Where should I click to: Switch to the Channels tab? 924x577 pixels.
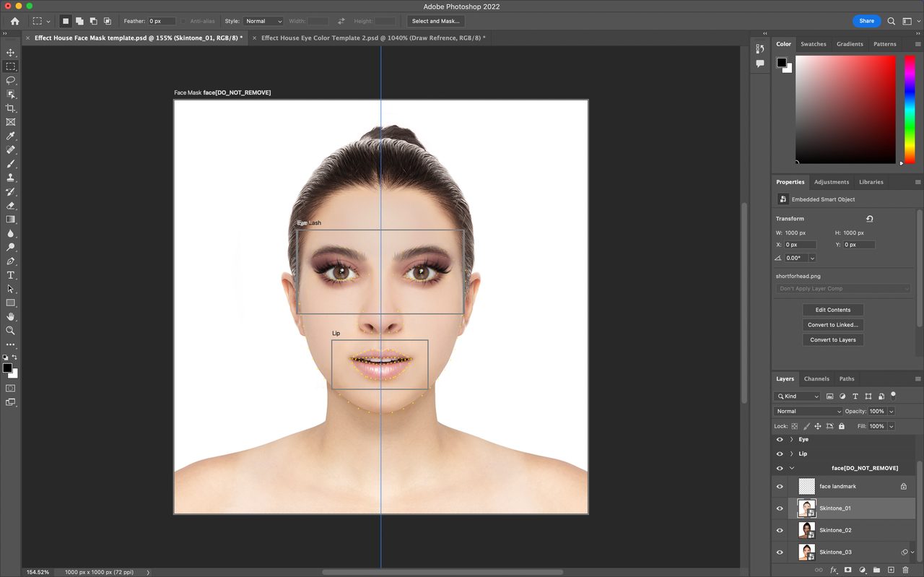tap(816, 378)
